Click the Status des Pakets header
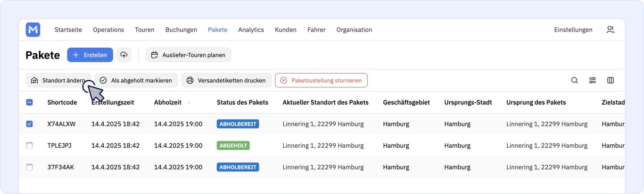The width and height of the screenshot is (644, 194). point(242,102)
